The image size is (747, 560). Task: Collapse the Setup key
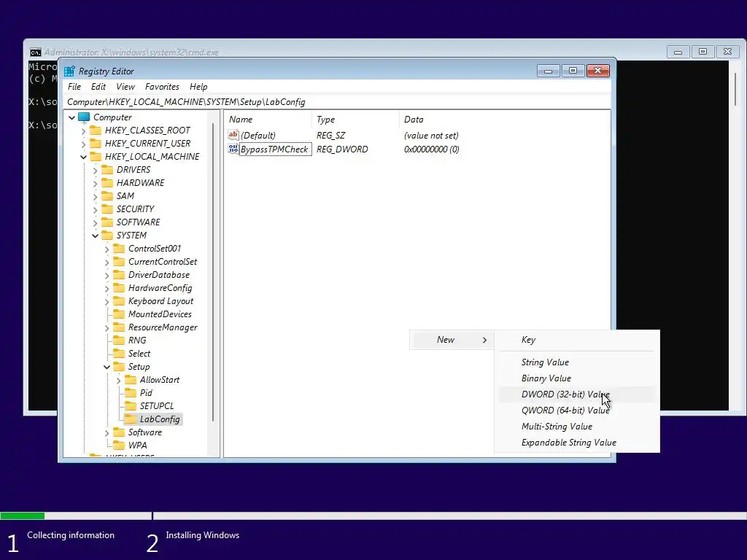(x=107, y=367)
